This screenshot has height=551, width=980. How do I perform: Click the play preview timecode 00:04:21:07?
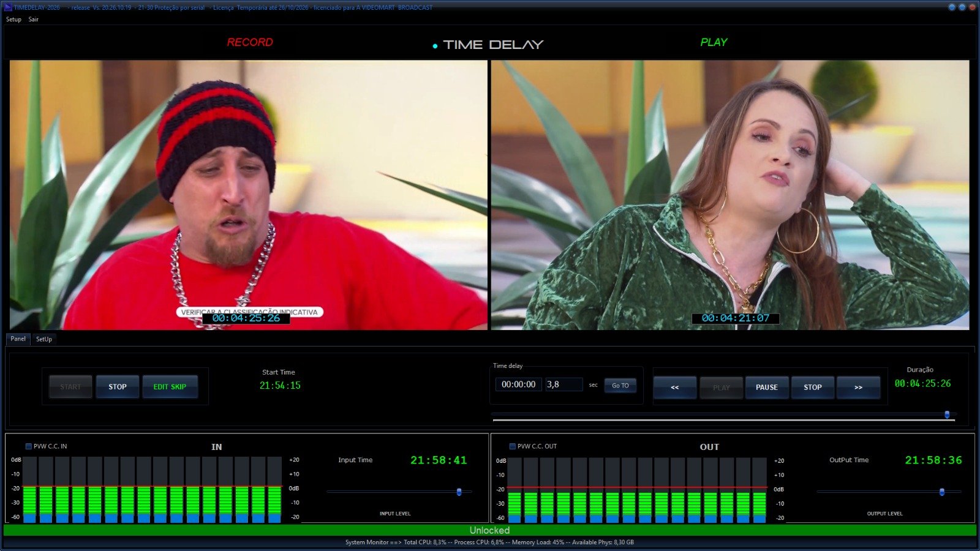click(x=736, y=318)
